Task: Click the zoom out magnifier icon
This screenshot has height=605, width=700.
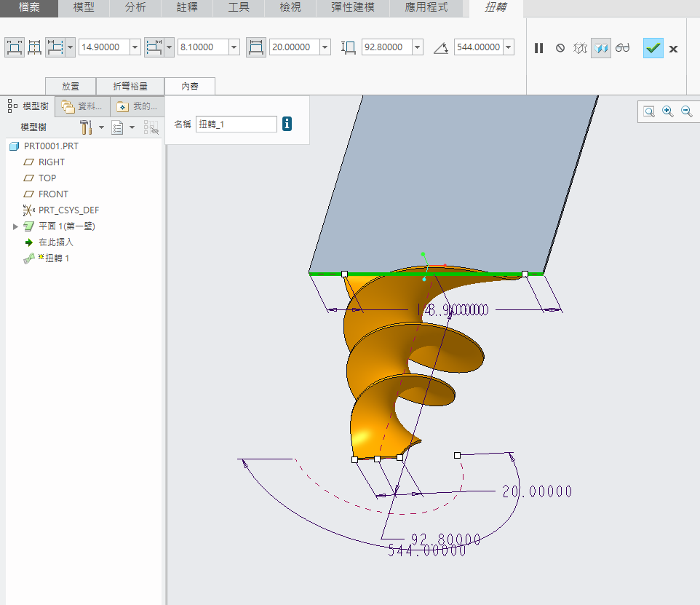Action: click(686, 111)
